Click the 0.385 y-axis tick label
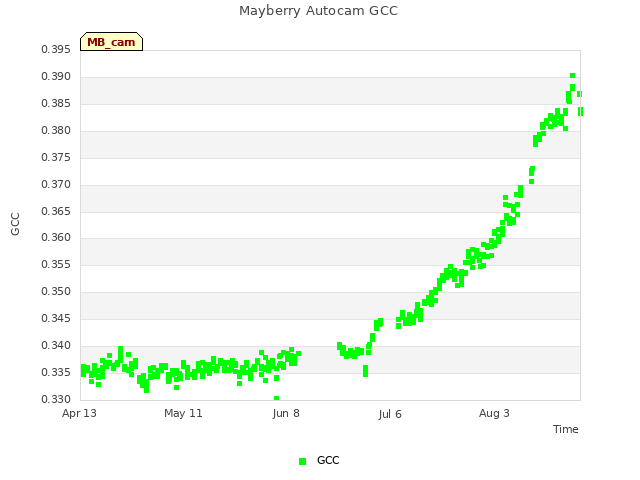This screenshot has width=640, height=480. click(x=56, y=103)
